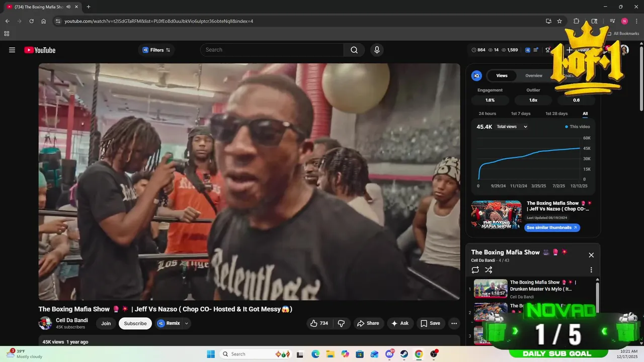Click the video player to pause
This screenshot has height=362, width=644.
tap(249, 182)
